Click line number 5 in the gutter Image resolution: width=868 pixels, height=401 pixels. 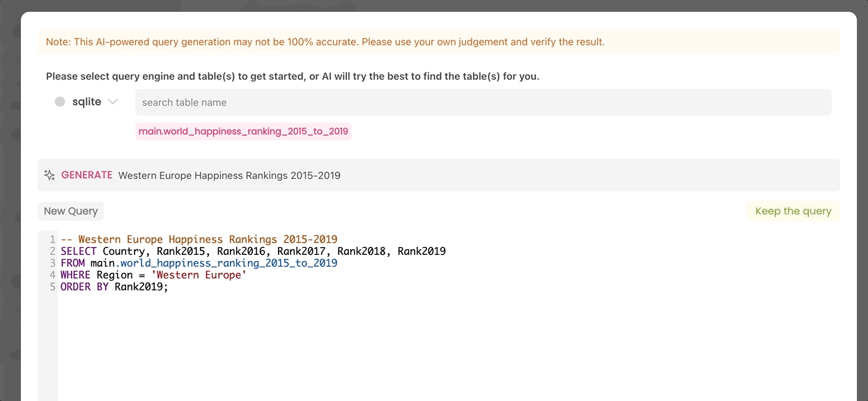click(x=52, y=287)
